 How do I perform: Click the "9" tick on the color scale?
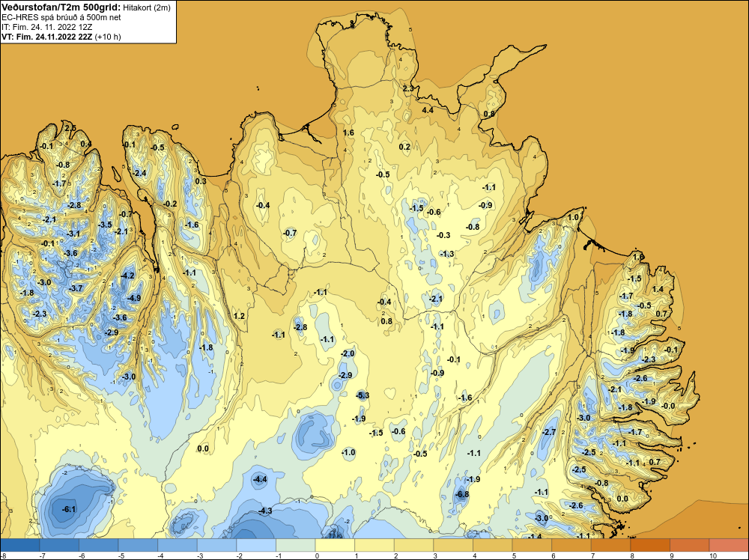(x=672, y=556)
